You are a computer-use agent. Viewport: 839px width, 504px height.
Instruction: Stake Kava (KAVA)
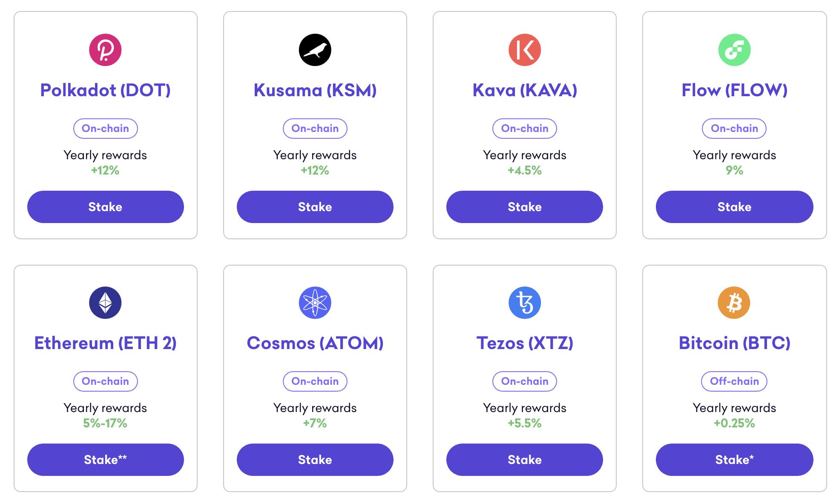(524, 207)
